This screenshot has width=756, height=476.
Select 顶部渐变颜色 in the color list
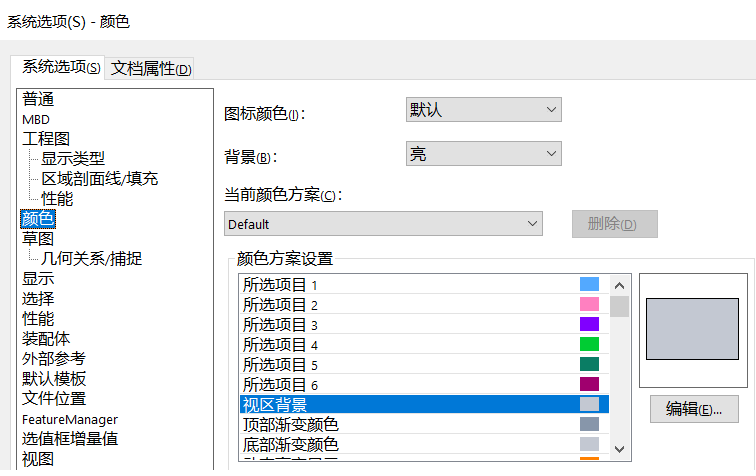pyautogui.click(x=291, y=424)
